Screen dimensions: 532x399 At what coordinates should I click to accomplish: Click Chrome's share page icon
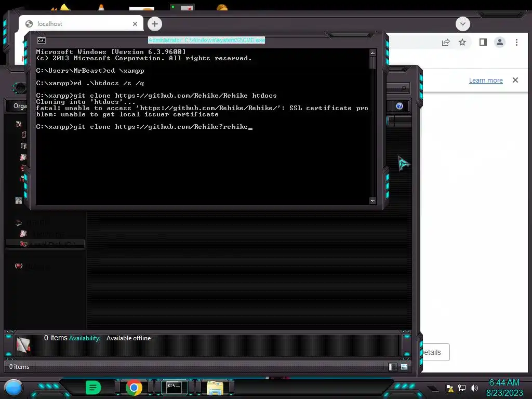tap(445, 42)
